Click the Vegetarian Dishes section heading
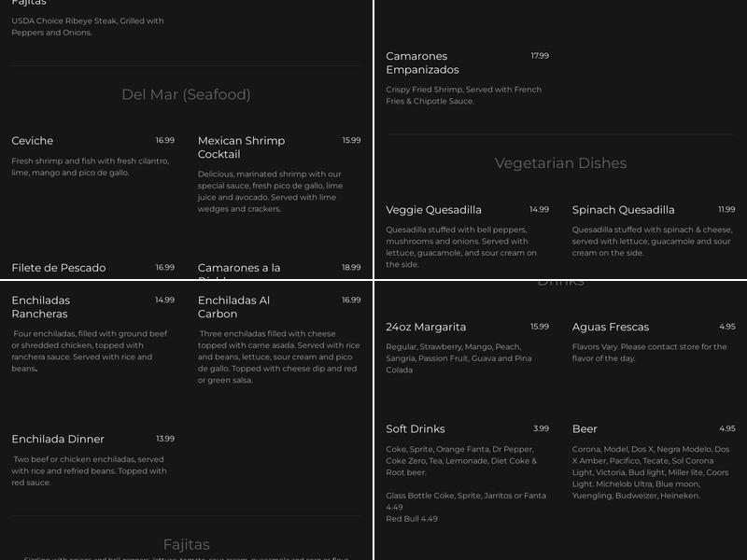Viewport: 747px width, 560px height. pyautogui.click(x=560, y=163)
